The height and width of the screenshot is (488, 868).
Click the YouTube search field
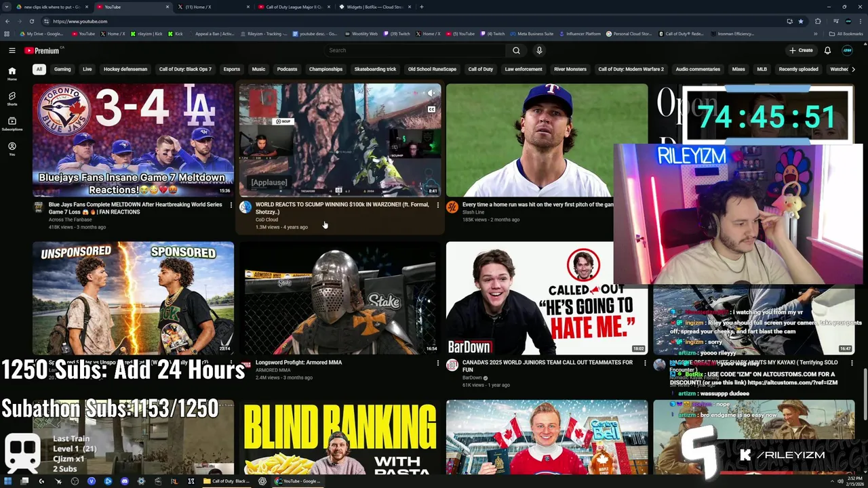(414, 50)
